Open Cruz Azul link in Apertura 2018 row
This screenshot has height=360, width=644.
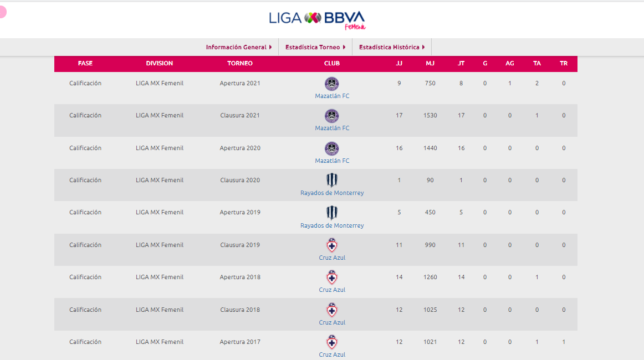(x=332, y=290)
